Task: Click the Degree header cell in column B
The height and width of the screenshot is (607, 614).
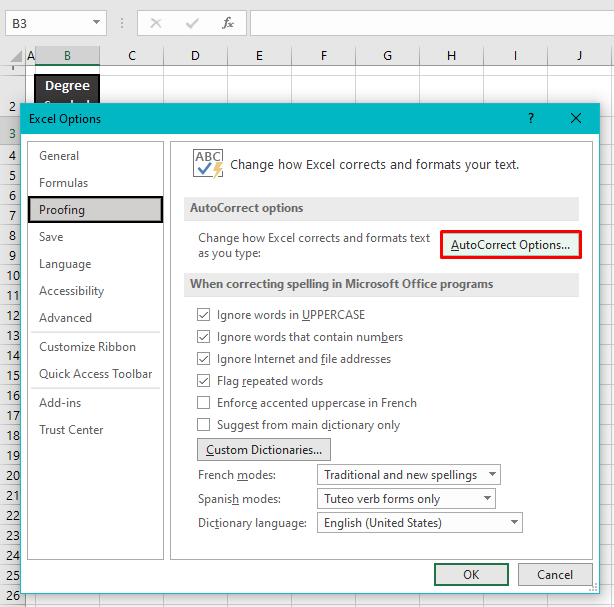Action: coord(67,89)
